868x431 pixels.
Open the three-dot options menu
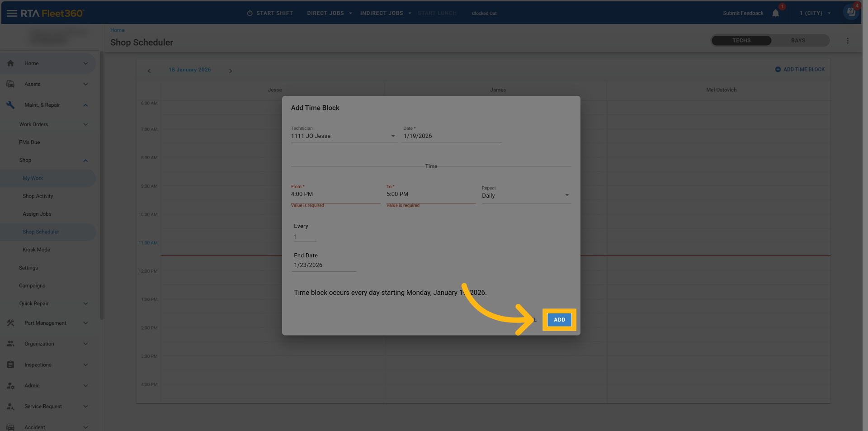[847, 41]
